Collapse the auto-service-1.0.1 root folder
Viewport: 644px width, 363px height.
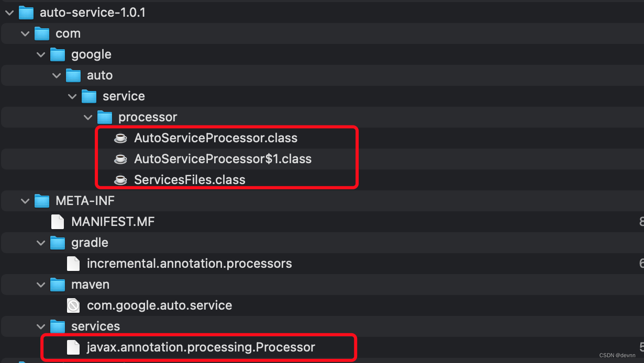tap(8, 13)
